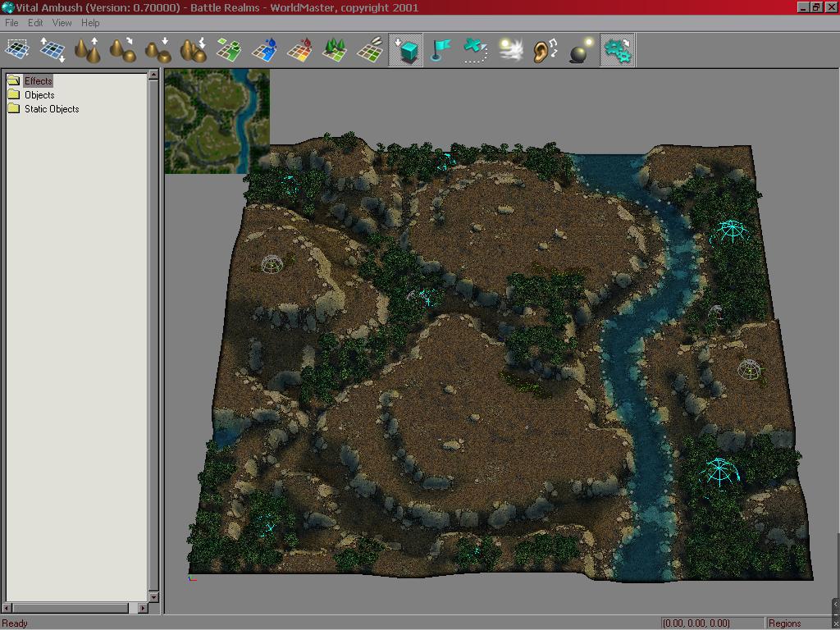The height and width of the screenshot is (630, 840).
Task: Click the tree panel scroll down arrow
Action: coord(153,597)
